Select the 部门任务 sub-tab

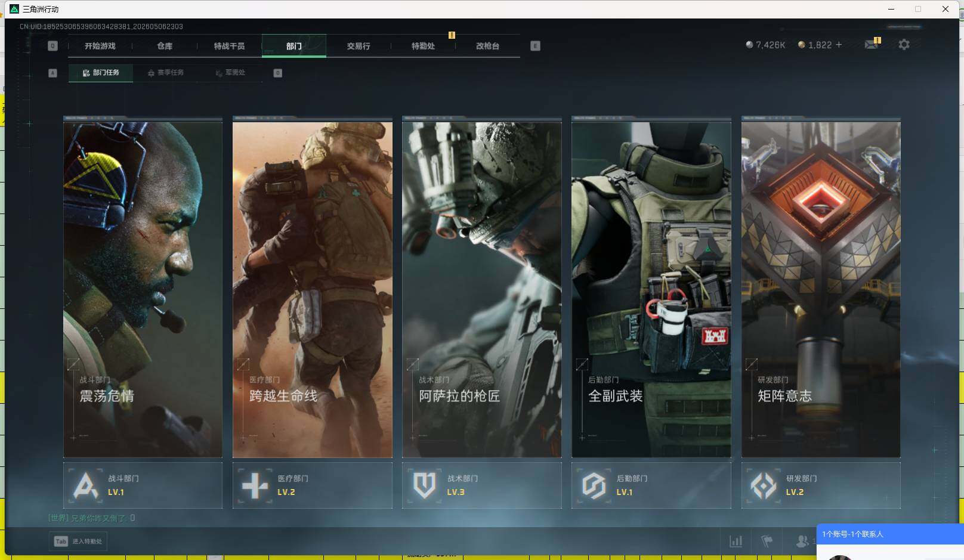(x=101, y=73)
